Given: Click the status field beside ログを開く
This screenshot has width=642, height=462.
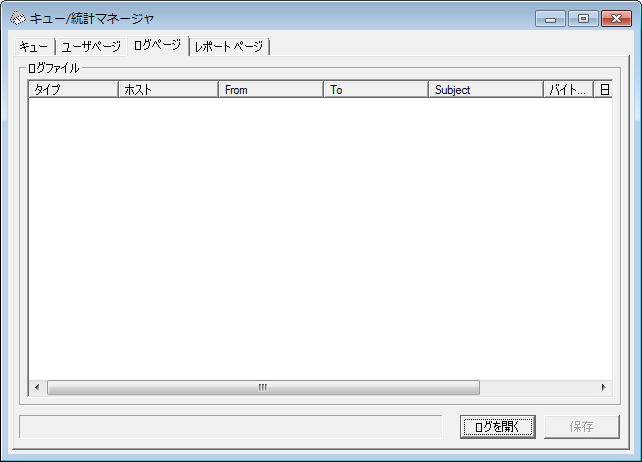Looking at the screenshot, I should click(x=230, y=427).
